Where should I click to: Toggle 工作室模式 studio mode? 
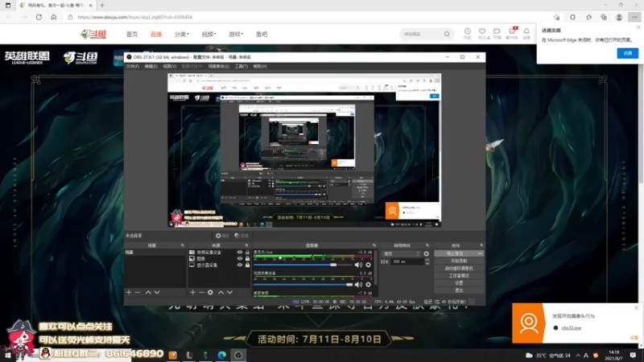(x=459, y=275)
